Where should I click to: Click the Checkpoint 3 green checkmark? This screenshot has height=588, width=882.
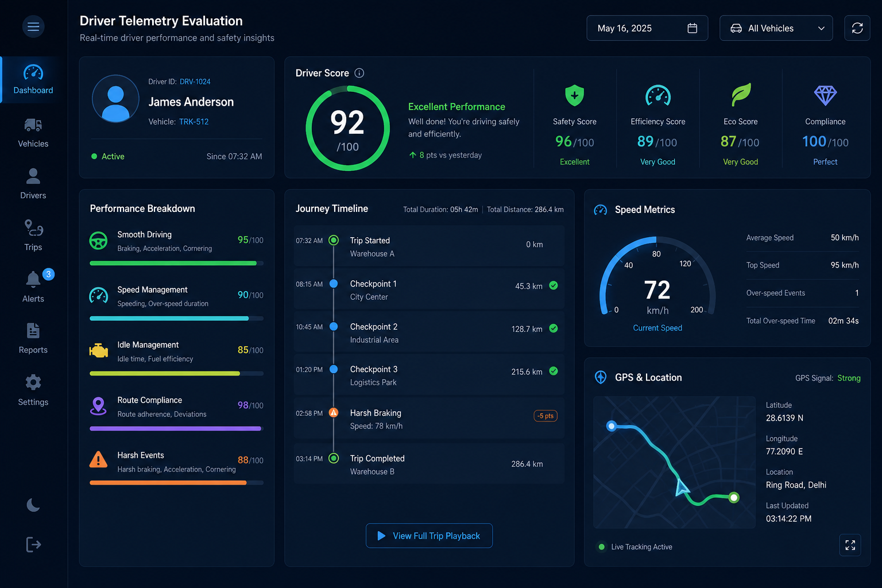coord(554,371)
